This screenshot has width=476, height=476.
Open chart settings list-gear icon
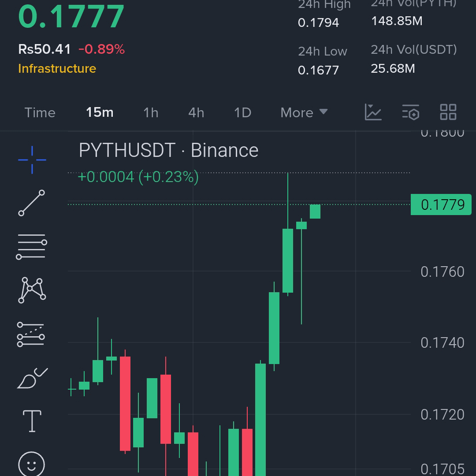tap(411, 112)
